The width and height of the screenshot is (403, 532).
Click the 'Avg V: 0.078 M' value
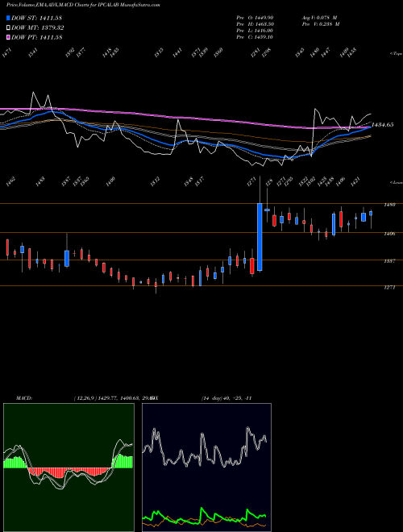(319, 17)
